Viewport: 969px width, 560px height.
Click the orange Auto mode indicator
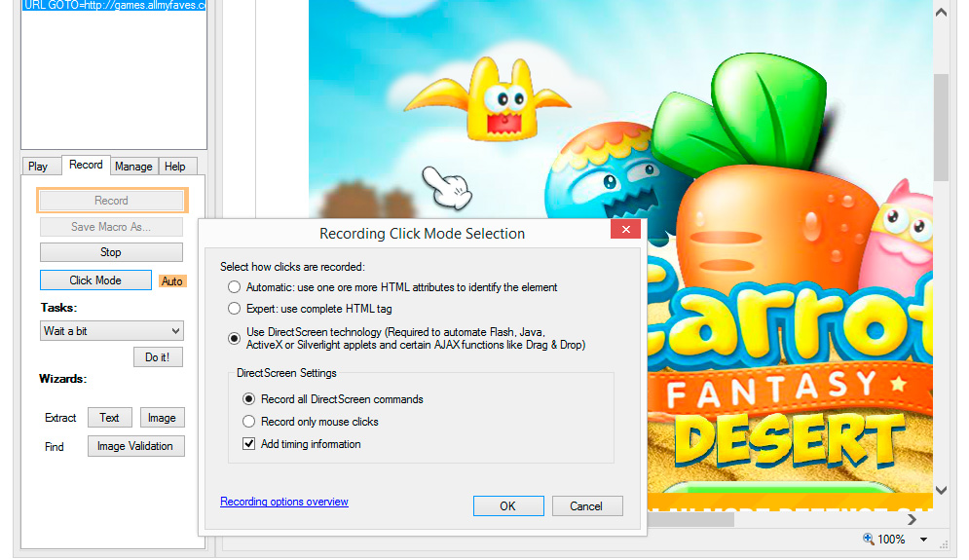tap(172, 281)
